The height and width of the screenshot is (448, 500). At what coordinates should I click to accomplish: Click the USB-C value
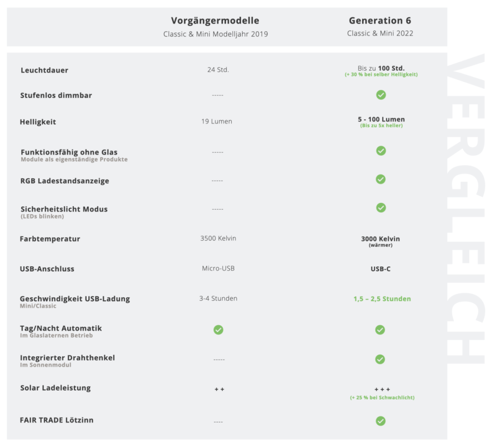pos(381,269)
